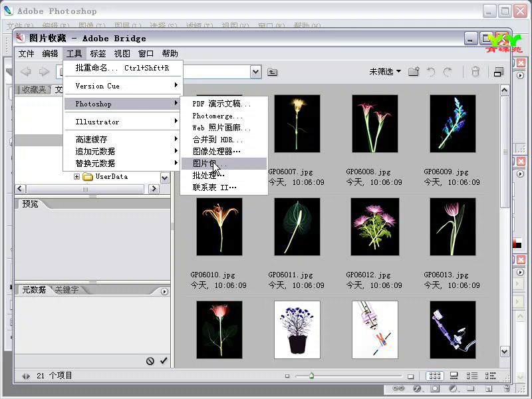Click smaller thumbnail size icon

287,376
